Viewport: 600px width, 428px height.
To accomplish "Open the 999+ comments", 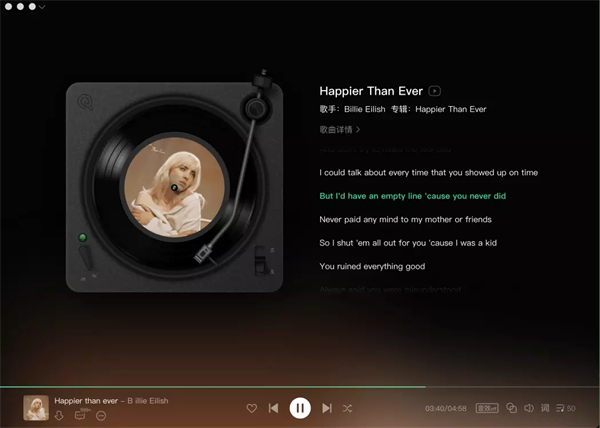I will coord(81,415).
